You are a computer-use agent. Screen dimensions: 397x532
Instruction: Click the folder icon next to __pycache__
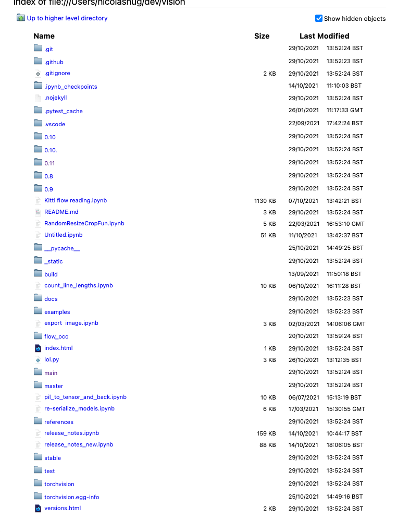(38, 247)
